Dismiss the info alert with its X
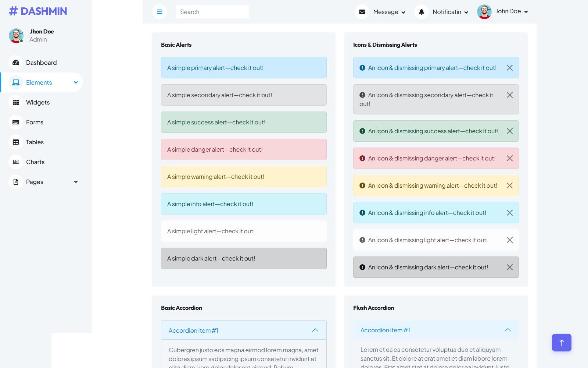The image size is (588, 368). pyautogui.click(x=510, y=213)
